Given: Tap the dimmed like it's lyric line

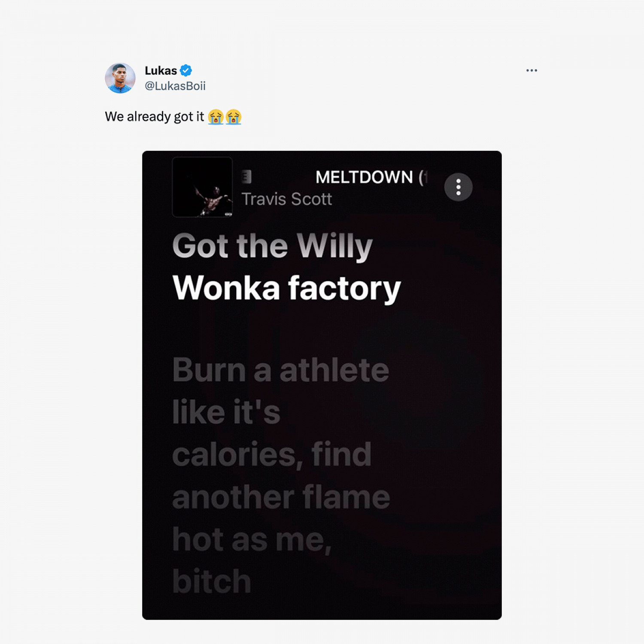Looking at the screenshot, I should (x=226, y=412).
